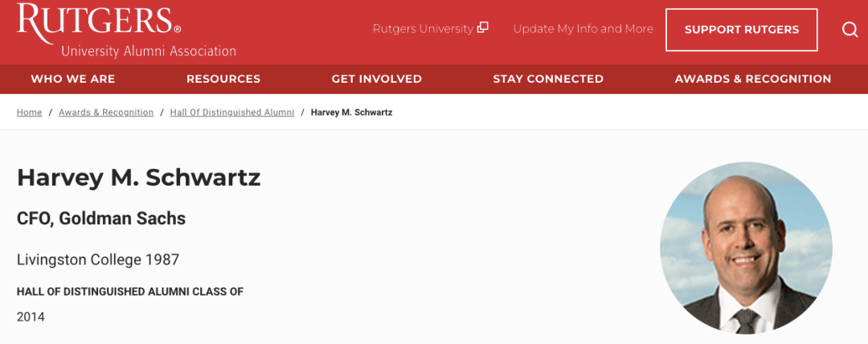Click the Harvey M. Schwartz breadcrumb item
Viewport: 868px width, 344px height.
click(x=351, y=113)
